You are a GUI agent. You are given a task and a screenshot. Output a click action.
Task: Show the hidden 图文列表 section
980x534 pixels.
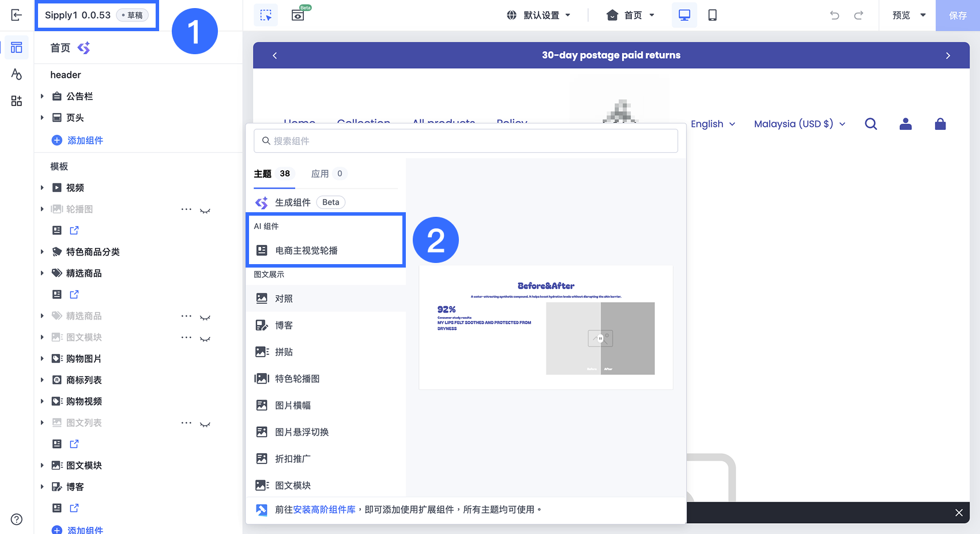click(x=205, y=423)
